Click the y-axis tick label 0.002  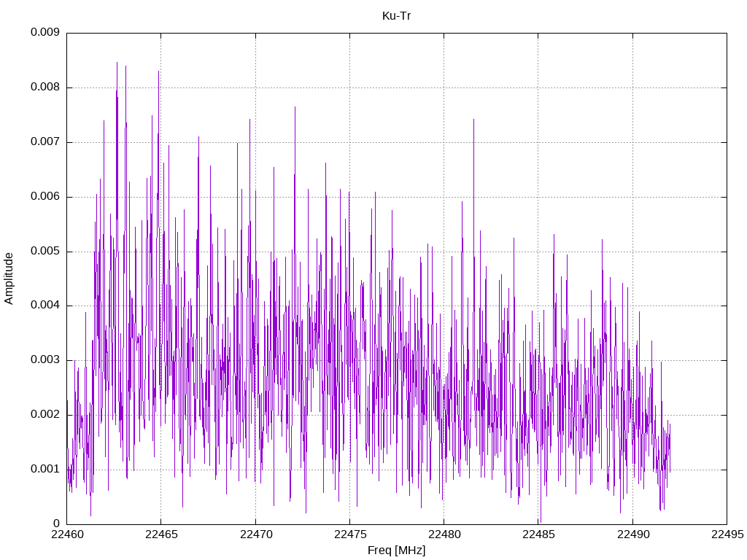pos(45,414)
